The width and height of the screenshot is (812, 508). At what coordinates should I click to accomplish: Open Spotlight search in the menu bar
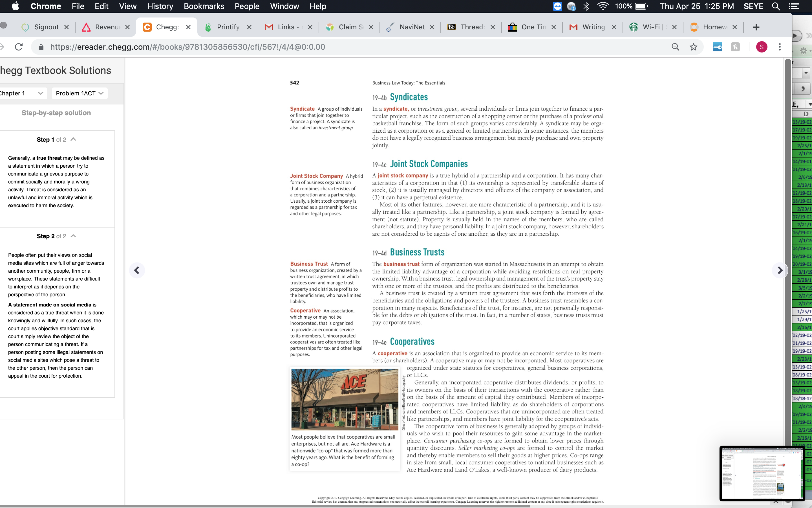[776, 6]
